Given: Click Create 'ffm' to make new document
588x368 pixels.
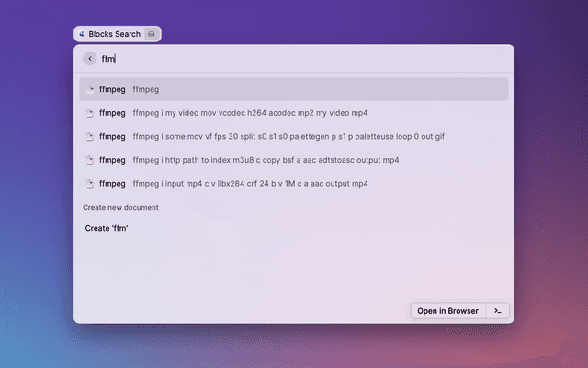Looking at the screenshot, I should coord(107,228).
